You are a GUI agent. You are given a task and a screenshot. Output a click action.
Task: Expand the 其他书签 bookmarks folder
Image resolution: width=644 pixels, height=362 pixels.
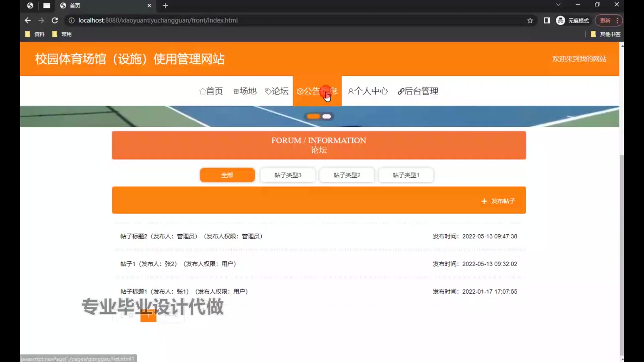point(606,34)
